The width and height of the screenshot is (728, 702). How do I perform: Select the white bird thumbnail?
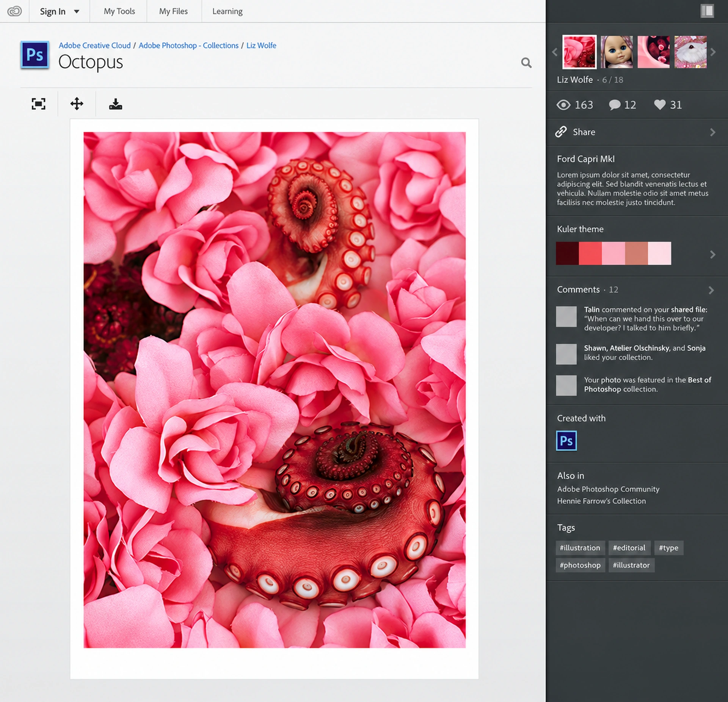point(690,52)
